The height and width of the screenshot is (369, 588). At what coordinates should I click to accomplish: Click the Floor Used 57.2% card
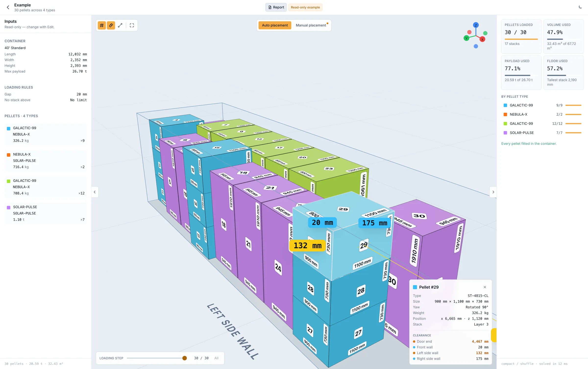(x=563, y=73)
